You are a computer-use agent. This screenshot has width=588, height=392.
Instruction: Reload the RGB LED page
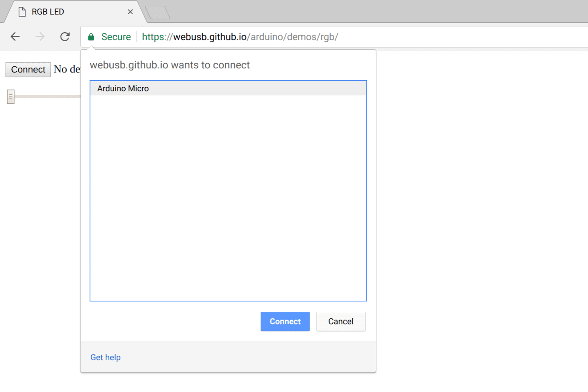[65, 37]
